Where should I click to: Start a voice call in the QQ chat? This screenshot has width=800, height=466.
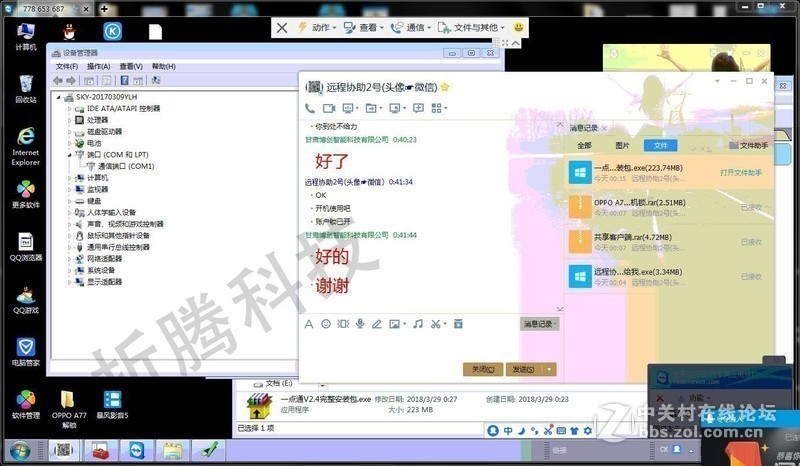[310, 108]
